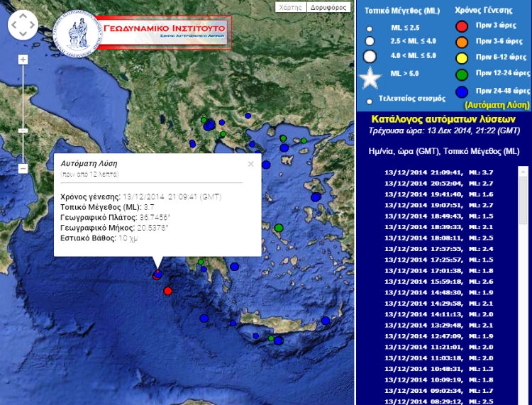Image resolution: width=532 pixels, height=405 pixels.
Task: Click the catalog scrollbar up arrow
Action: (x=523, y=171)
